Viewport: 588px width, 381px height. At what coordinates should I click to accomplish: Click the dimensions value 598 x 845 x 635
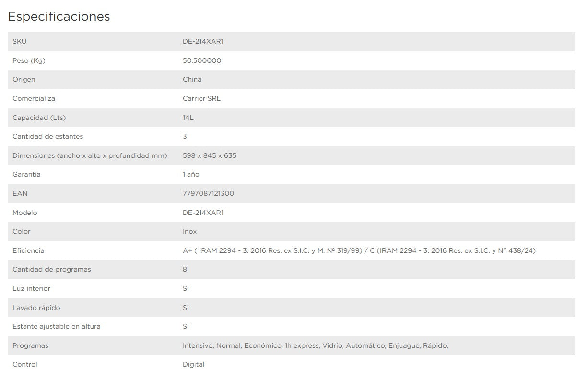point(210,155)
